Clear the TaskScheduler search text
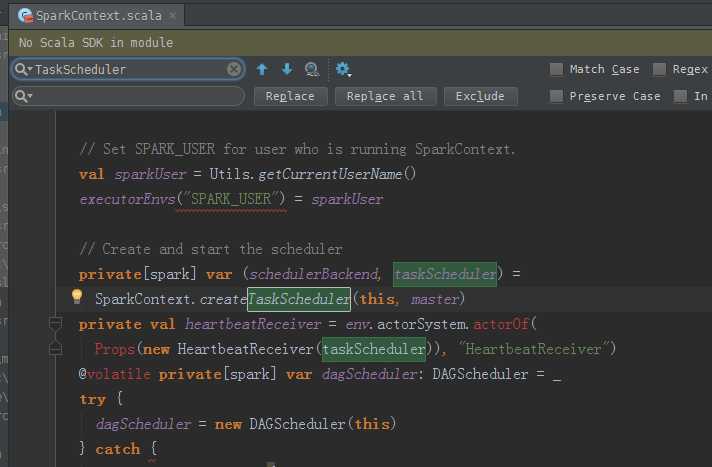Image resolution: width=712 pixels, height=467 pixels. (x=233, y=69)
